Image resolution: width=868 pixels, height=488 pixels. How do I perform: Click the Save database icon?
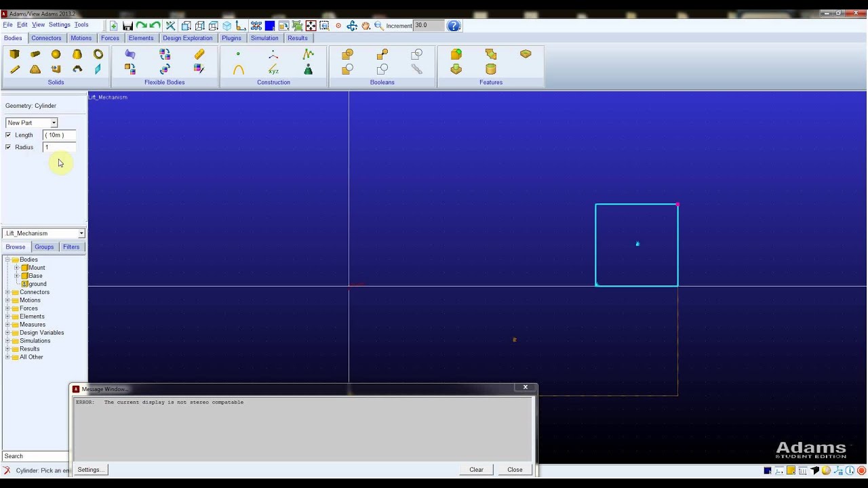(x=127, y=26)
